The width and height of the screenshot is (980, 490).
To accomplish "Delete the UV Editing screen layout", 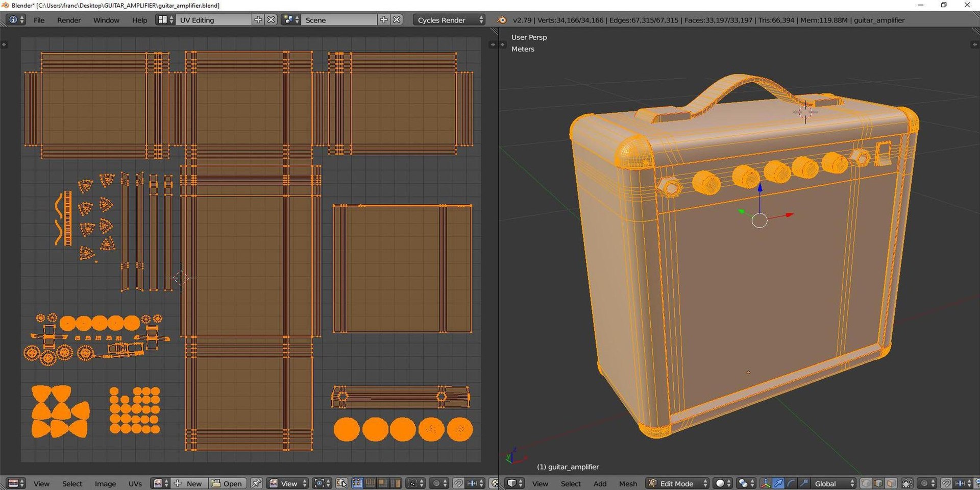I will pyautogui.click(x=271, y=20).
